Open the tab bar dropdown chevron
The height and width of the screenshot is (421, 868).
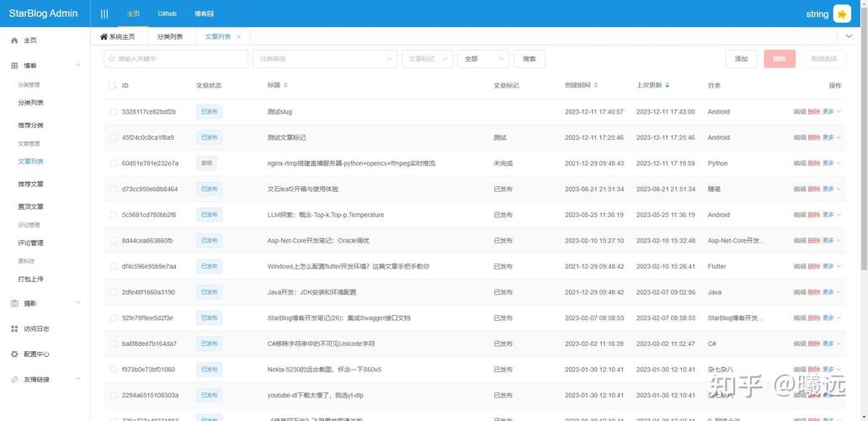coord(849,36)
